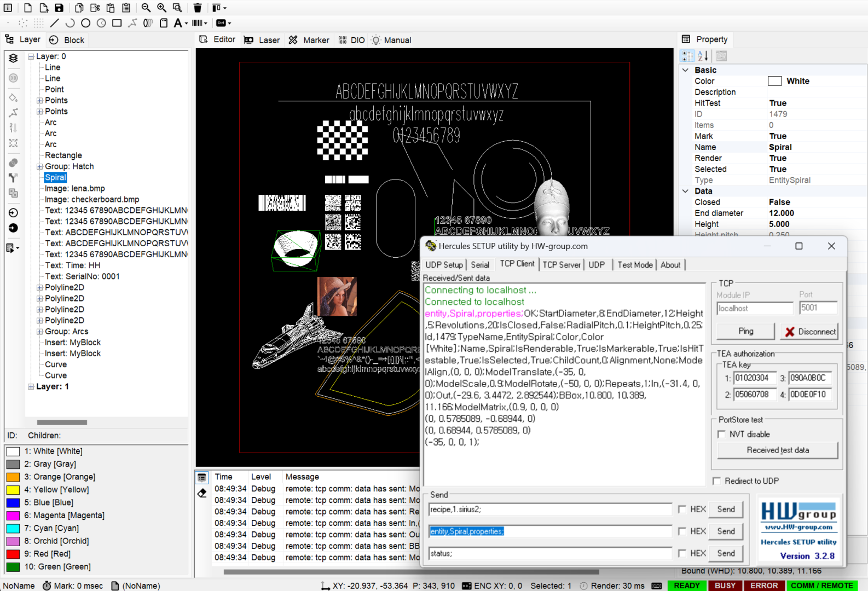Image resolution: width=868 pixels, height=591 pixels.
Task: Click the eraser icon beside log panel
Action: click(x=202, y=493)
